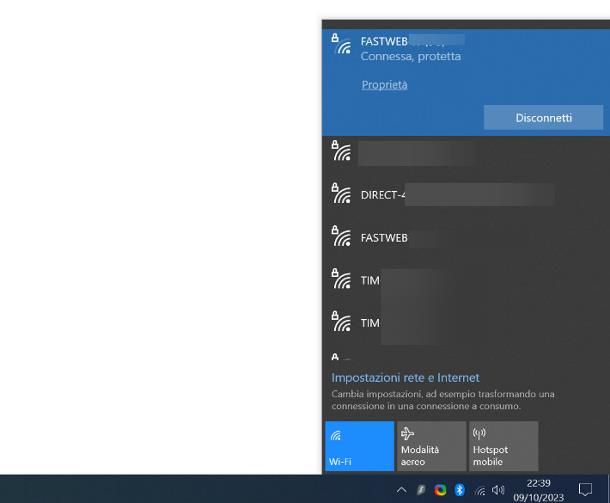
Task: Toggle the Wi-Fi quick action tile
Action: [359, 446]
